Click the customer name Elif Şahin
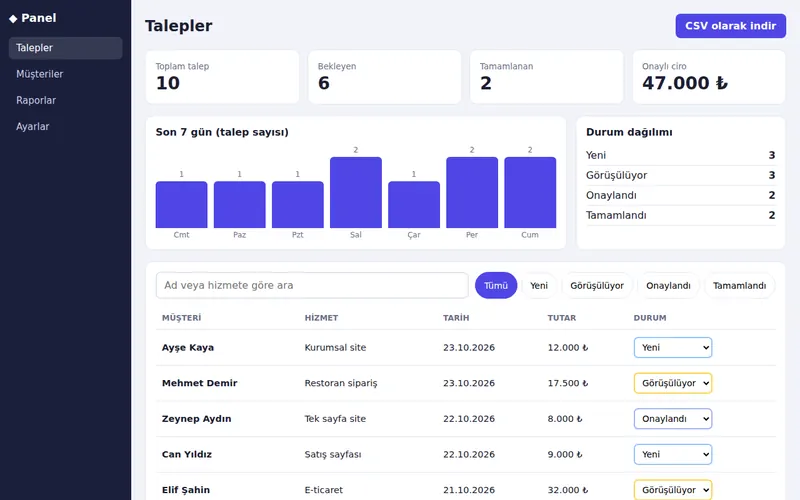 pyautogui.click(x=186, y=490)
